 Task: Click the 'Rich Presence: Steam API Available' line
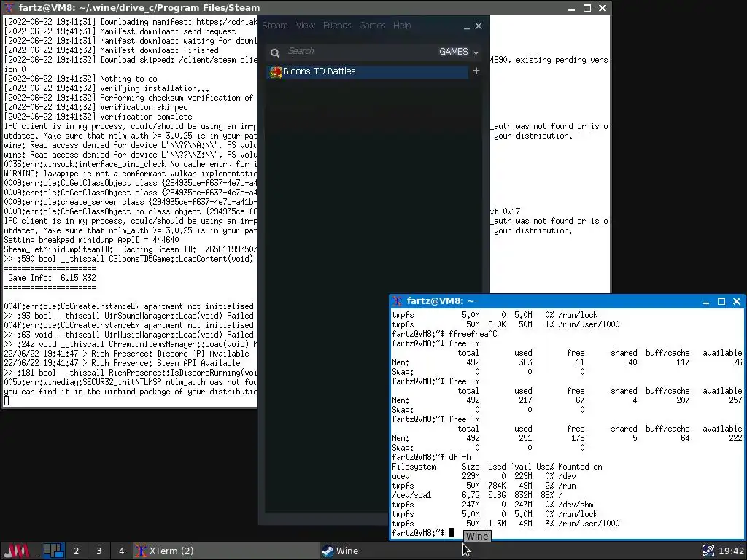122,363
